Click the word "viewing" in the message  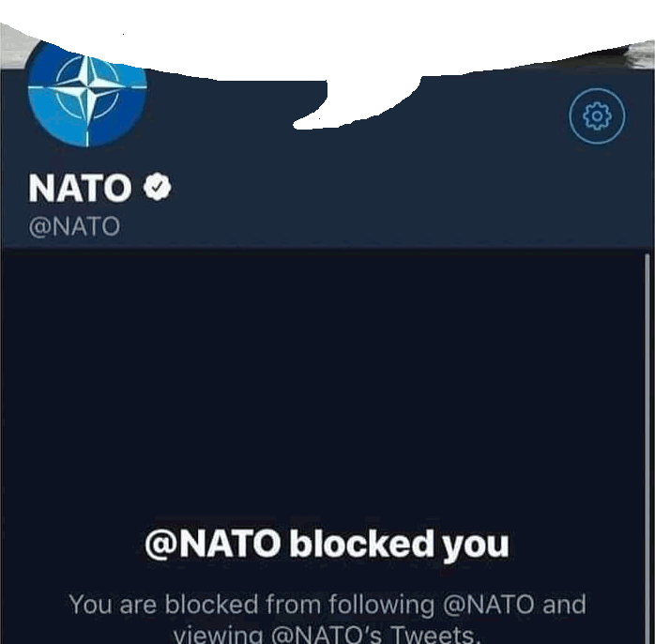(x=218, y=636)
